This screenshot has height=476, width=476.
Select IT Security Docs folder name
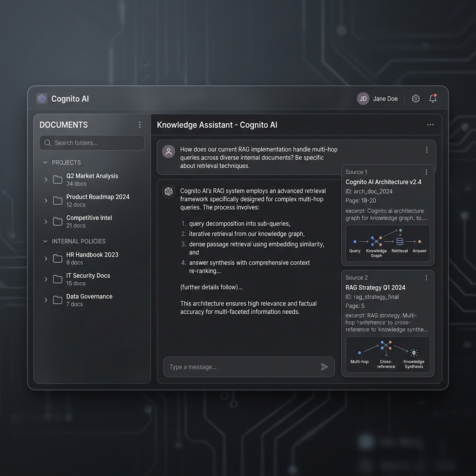pos(88,275)
